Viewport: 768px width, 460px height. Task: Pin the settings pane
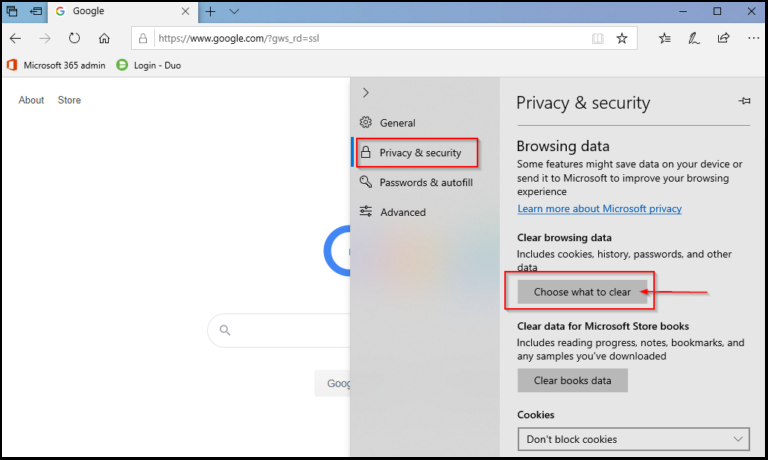click(x=744, y=101)
